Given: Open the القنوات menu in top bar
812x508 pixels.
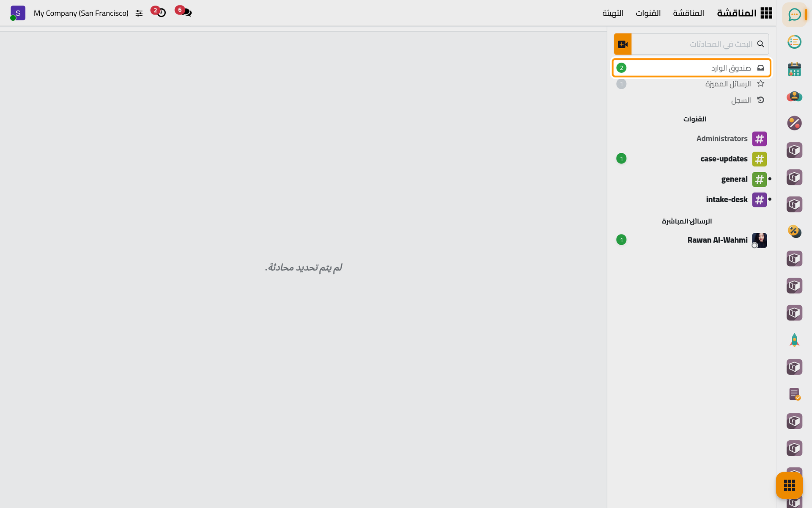Looking at the screenshot, I should pyautogui.click(x=648, y=13).
